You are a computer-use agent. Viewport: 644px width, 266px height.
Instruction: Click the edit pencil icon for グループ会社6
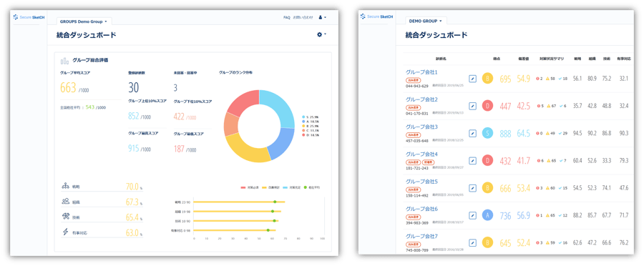pyautogui.click(x=472, y=215)
